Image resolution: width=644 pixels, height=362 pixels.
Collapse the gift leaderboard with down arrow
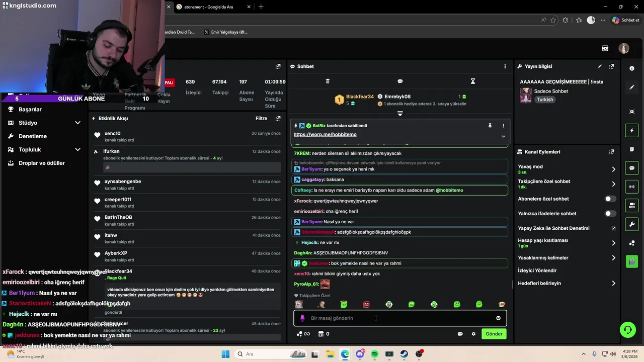click(x=400, y=114)
